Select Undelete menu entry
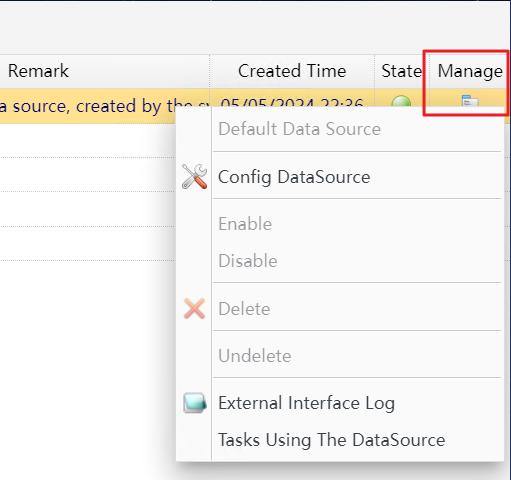Image resolution: width=511 pixels, height=480 pixels. coord(255,356)
